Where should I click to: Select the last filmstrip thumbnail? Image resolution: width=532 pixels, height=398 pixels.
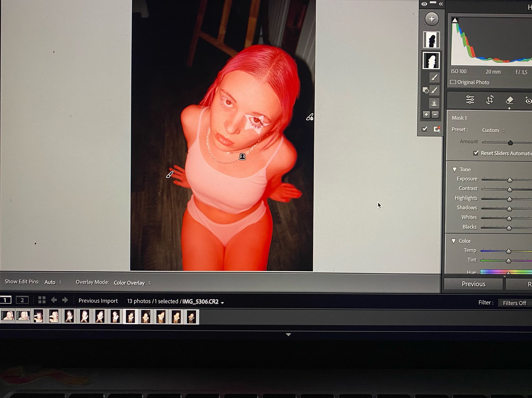click(x=191, y=317)
